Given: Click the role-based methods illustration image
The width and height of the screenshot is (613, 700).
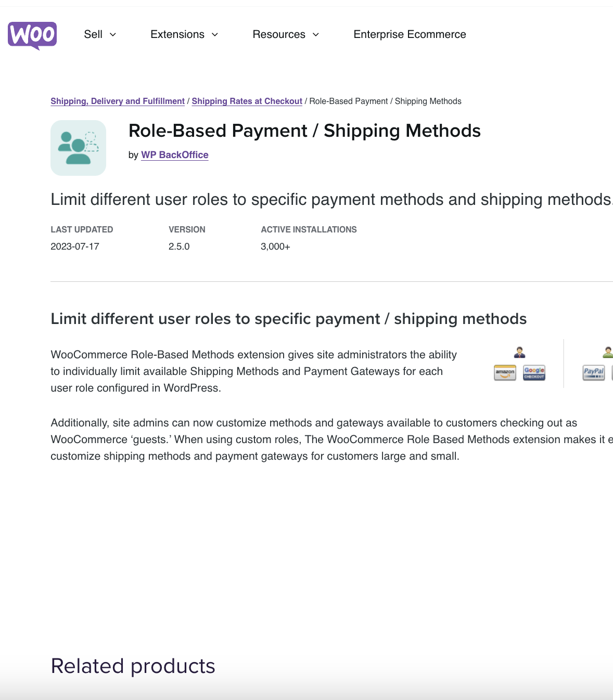Looking at the screenshot, I should [x=552, y=364].
